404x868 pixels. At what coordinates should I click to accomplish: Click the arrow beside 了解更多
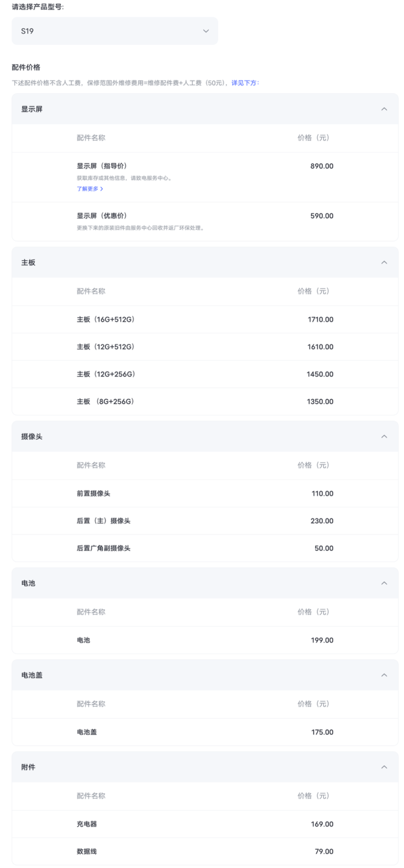point(101,189)
